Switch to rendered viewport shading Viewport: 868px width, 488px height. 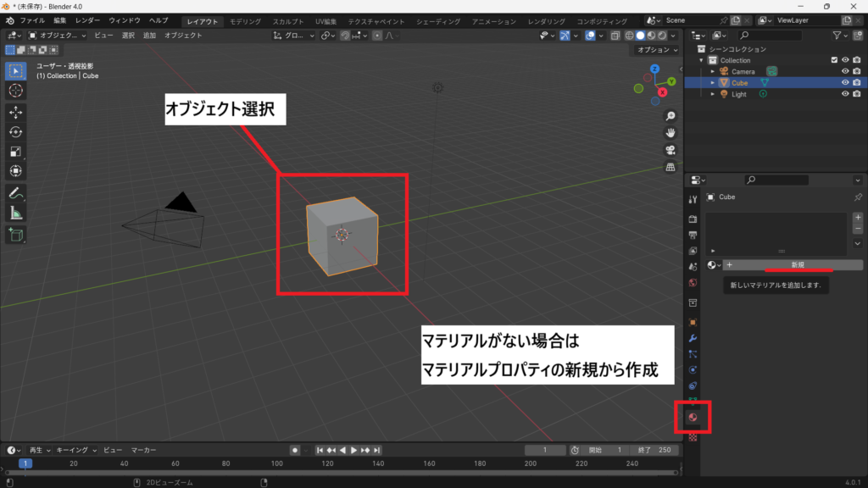click(x=662, y=36)
